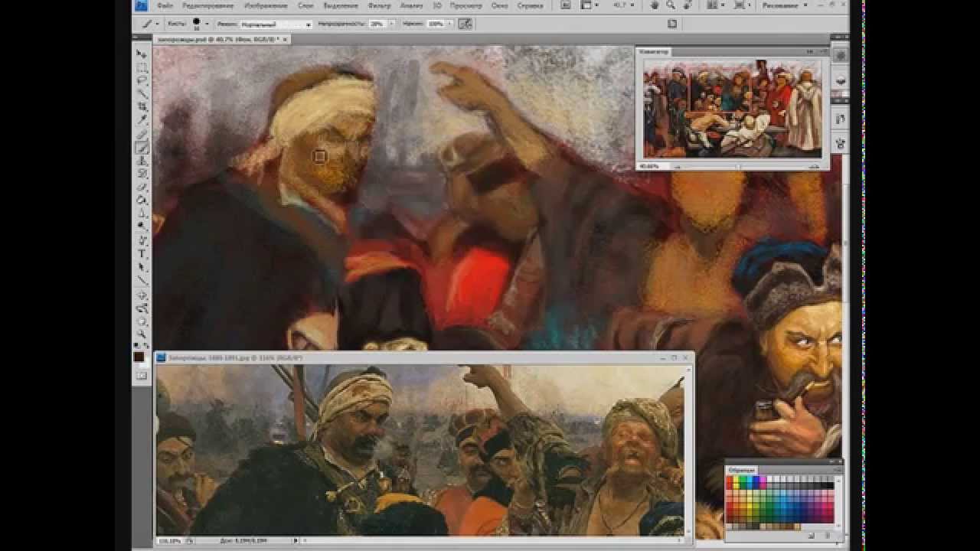Screen dimensions: 980x551
Task: Select the Type tool
Action: click(x=142, y=254)
